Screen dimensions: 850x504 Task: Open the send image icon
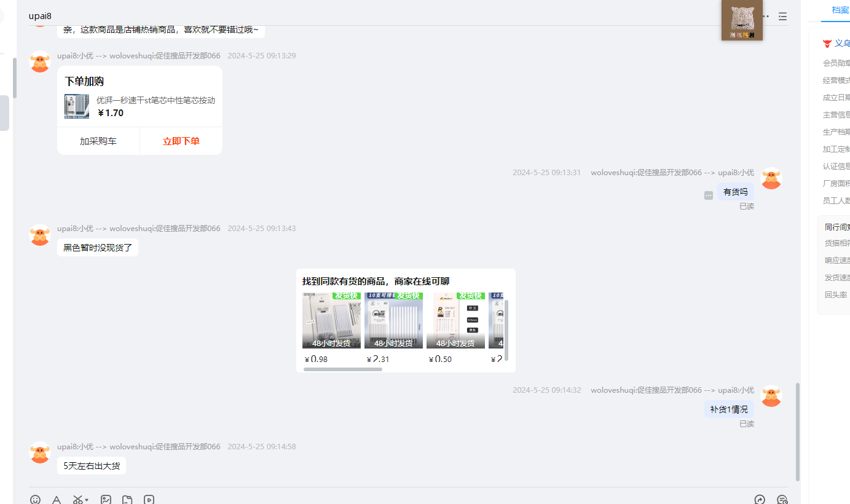(106, 500)
